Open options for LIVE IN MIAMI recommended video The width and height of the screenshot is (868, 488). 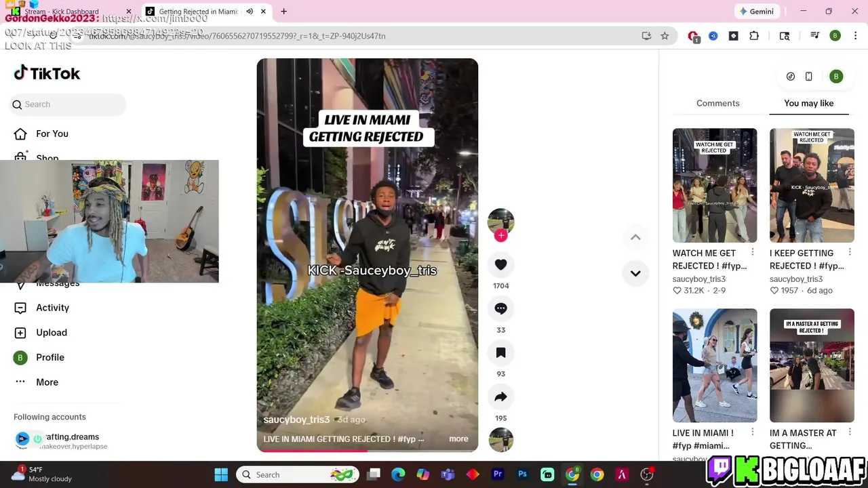tap(752, 432)
